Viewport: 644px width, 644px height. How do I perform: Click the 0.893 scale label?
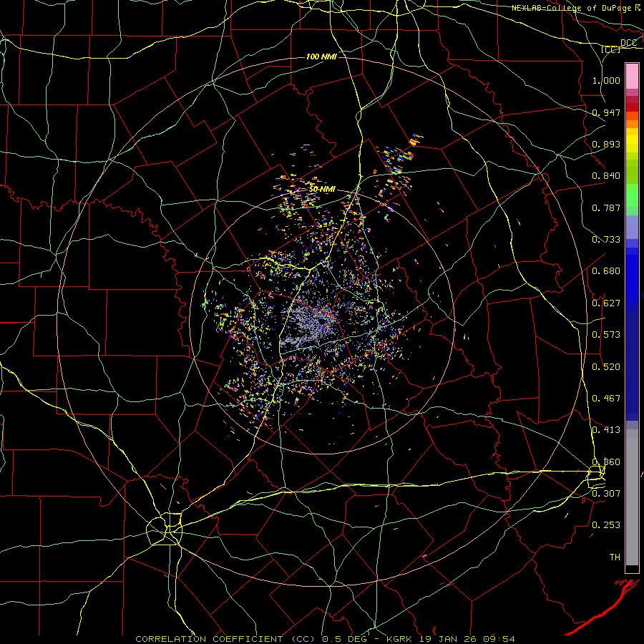606,144
